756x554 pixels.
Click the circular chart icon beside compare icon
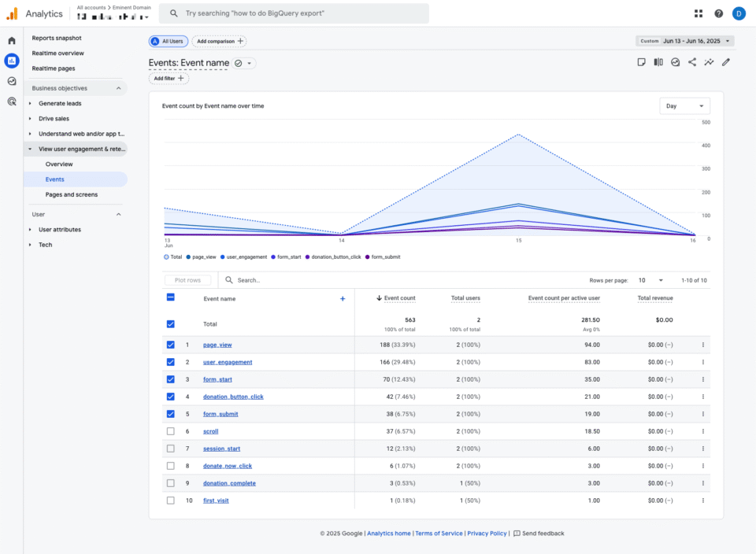675,62
